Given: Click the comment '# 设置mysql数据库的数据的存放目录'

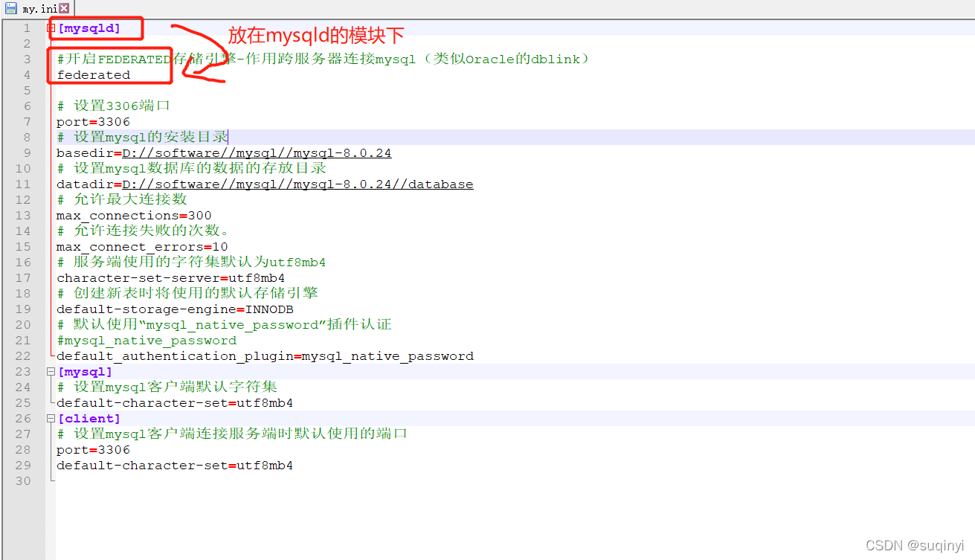Looking at the screenshot, I should pyautogui.click(x=191, y=169).
